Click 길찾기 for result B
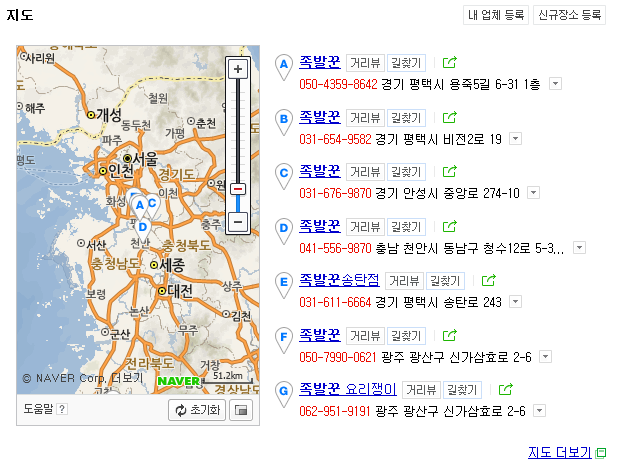 406,118
